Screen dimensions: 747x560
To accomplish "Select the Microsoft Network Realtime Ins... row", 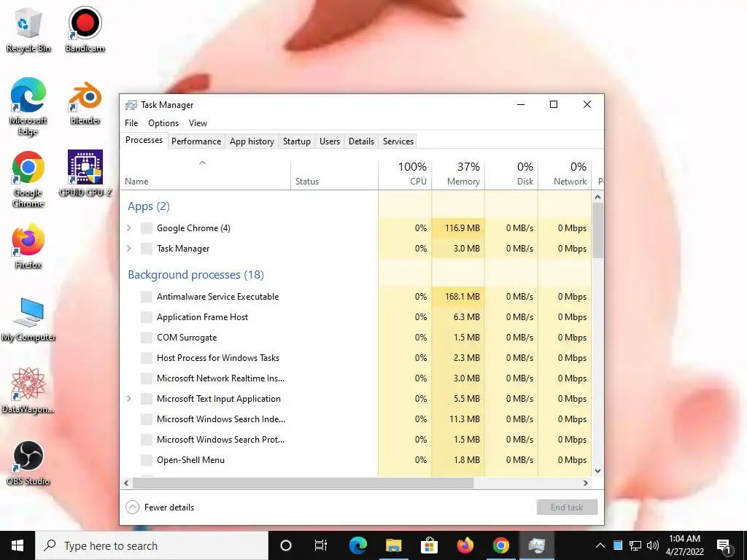I will click(356, 378).
